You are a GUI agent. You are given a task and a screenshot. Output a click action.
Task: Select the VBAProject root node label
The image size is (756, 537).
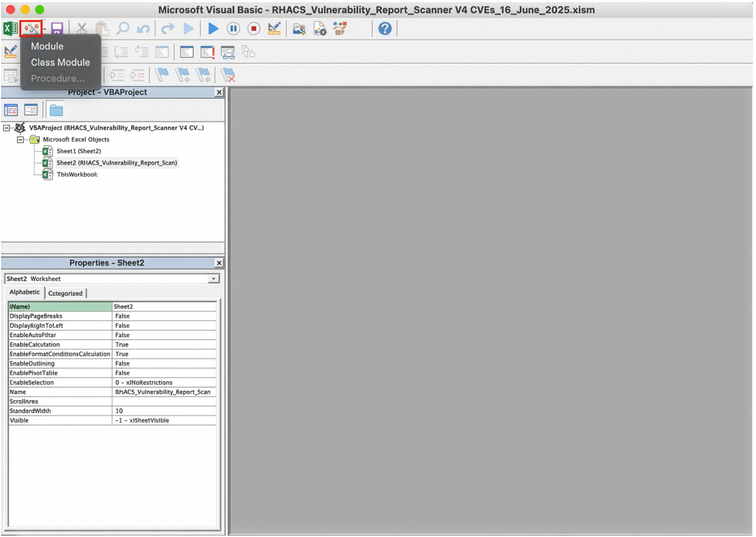pyautogui.click(x=116, y=128)
